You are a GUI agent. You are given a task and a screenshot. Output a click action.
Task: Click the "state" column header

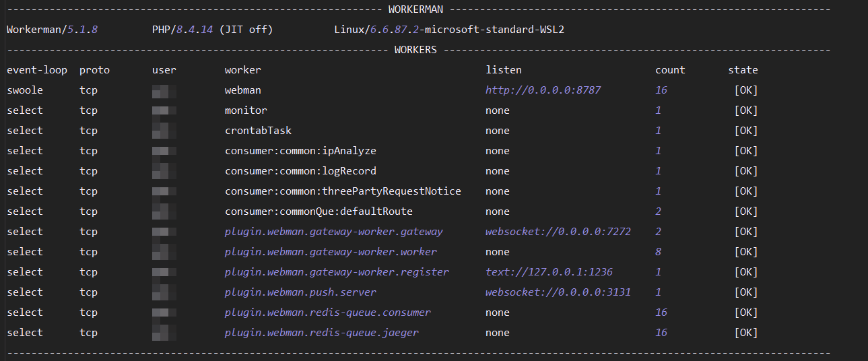[742, 70]
